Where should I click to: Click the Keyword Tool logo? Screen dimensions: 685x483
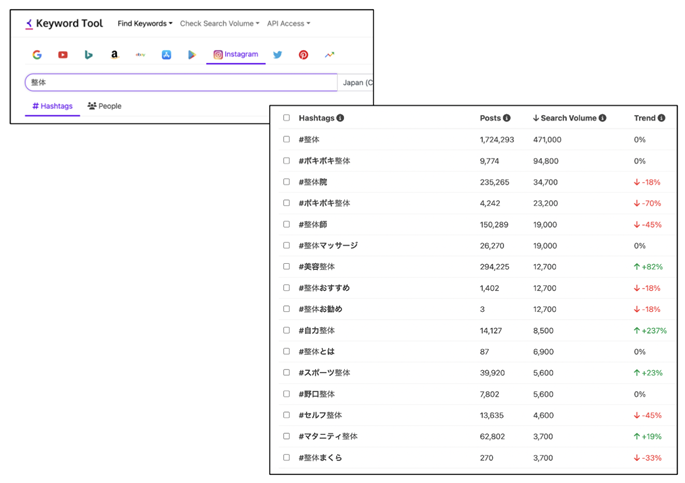pyautogui.click(x=64, y=24)
